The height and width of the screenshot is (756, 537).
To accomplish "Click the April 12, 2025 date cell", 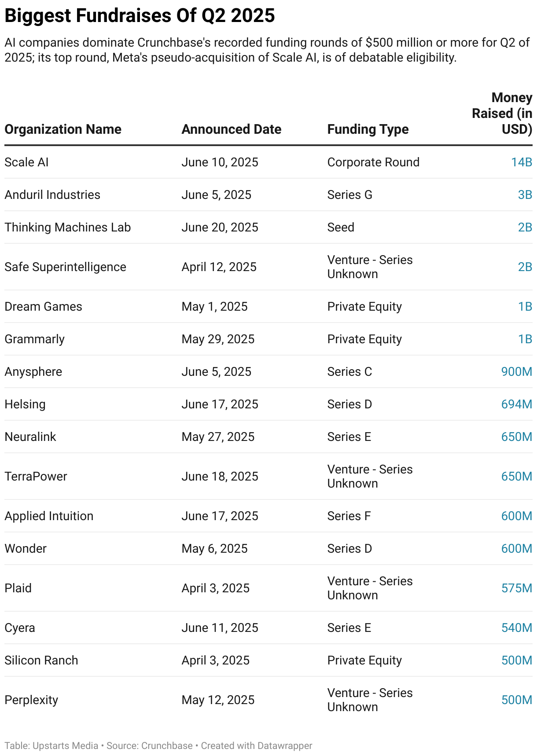I will 219,267.
